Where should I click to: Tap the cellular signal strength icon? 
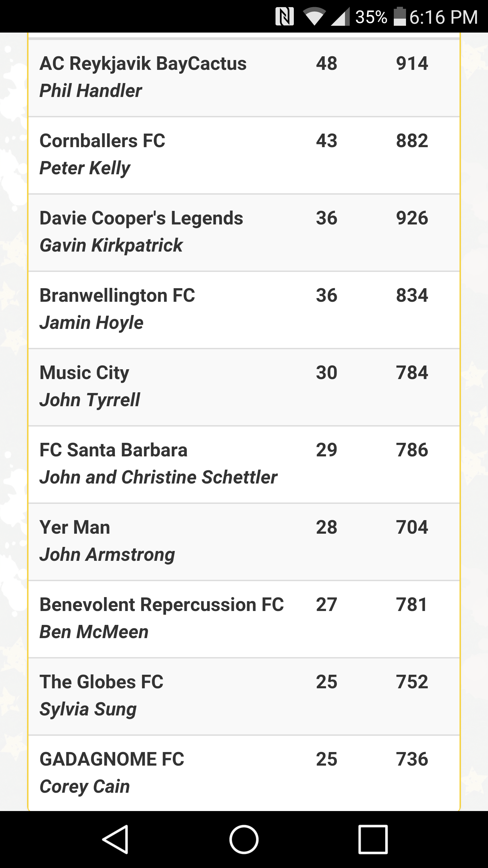coord(340,17)
